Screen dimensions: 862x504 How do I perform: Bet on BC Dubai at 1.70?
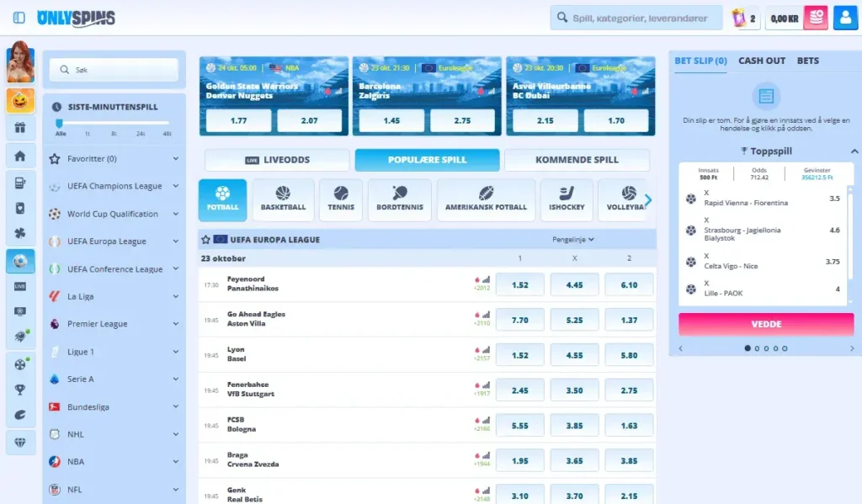click(x=615, y=120)
